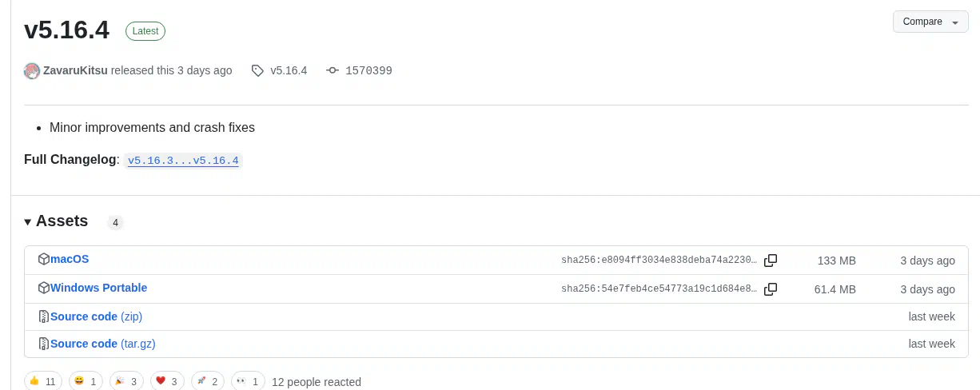Viewport: 980px width, 390px height.
Task: Toggle the thumbs up reaction
Action: pyautogui.click(x=43, y=381)
